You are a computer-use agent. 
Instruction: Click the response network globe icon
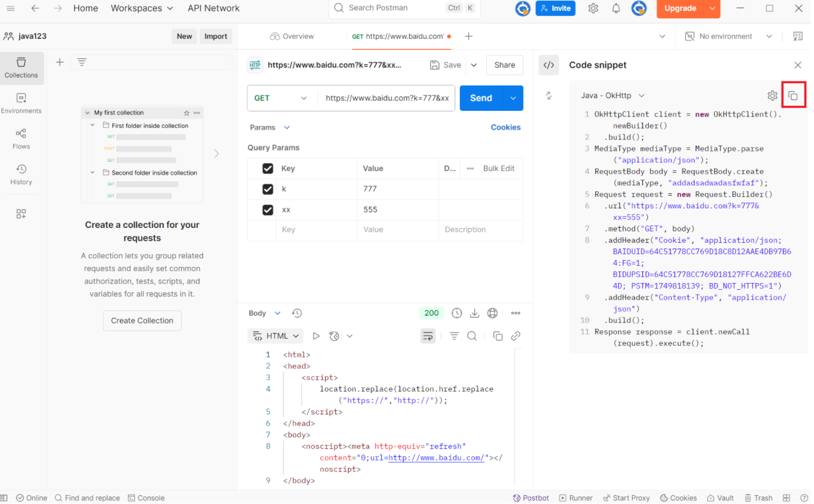point(493,313)
